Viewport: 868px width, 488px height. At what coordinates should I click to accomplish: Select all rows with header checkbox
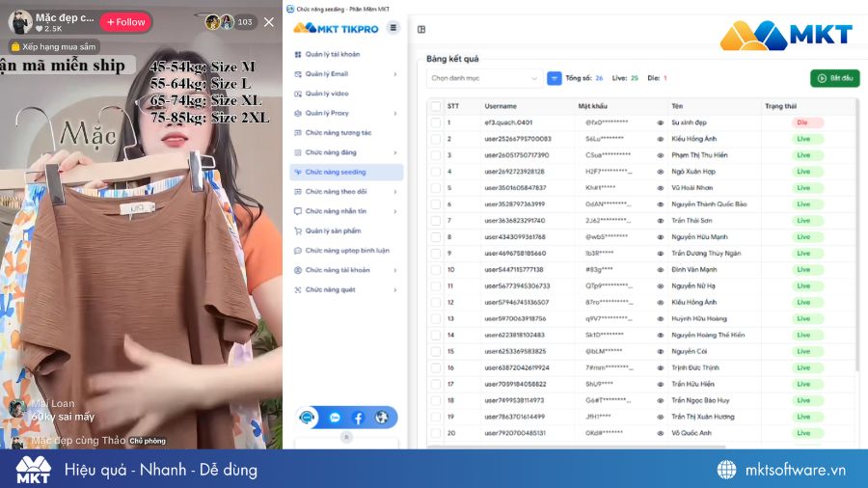[436, 106]
